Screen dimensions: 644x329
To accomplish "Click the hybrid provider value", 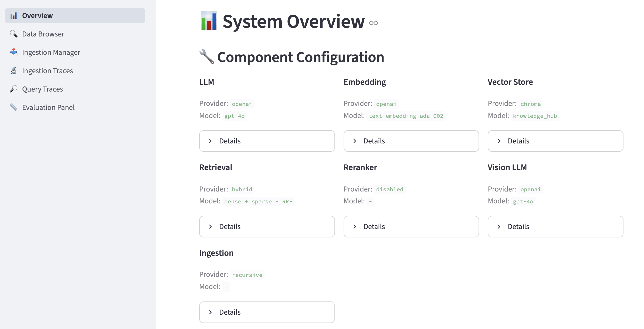I will [242, 189].
